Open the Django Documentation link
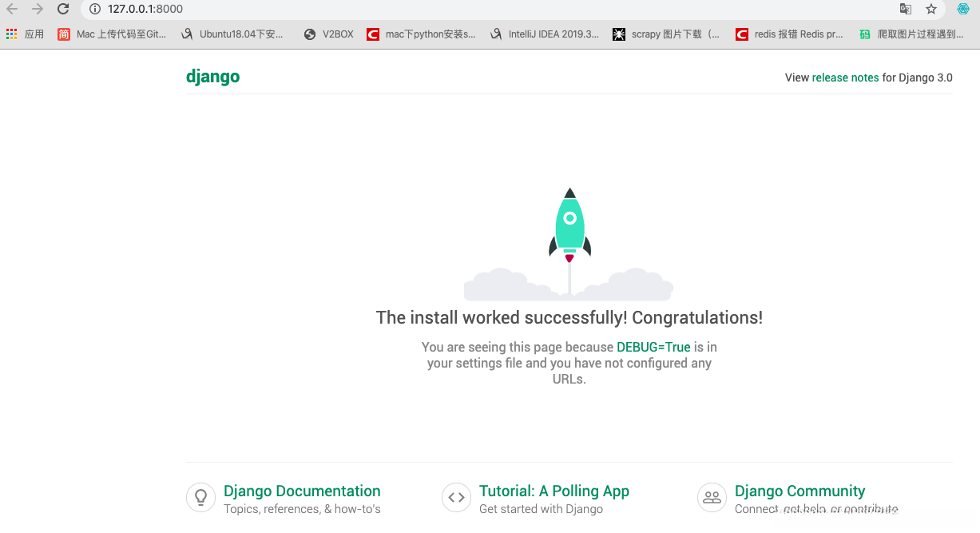This screenshot has height=533, width=980. (302, 491)
